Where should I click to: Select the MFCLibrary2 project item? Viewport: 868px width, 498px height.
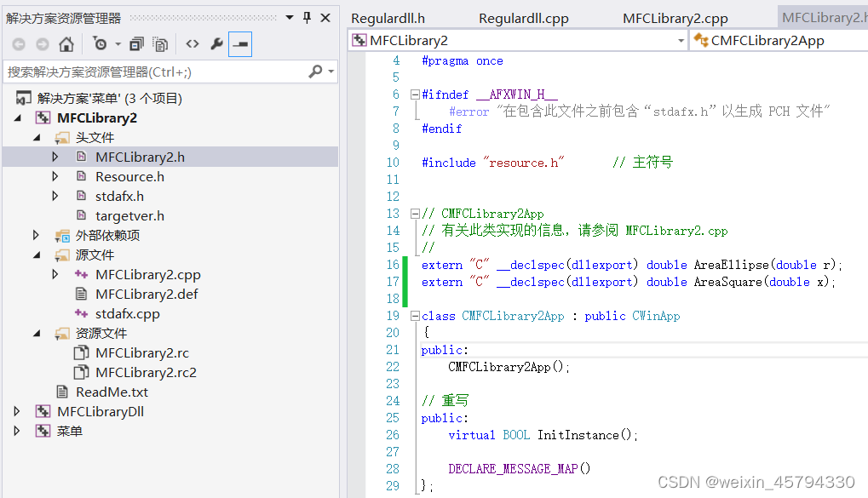pyautogui.click(x=97, y=117)
